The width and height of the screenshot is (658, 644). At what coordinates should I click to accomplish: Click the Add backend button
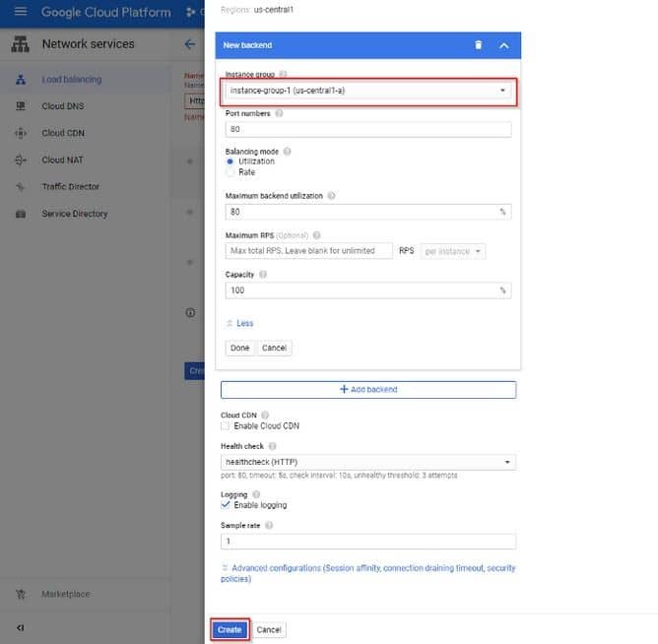point(368,389)
